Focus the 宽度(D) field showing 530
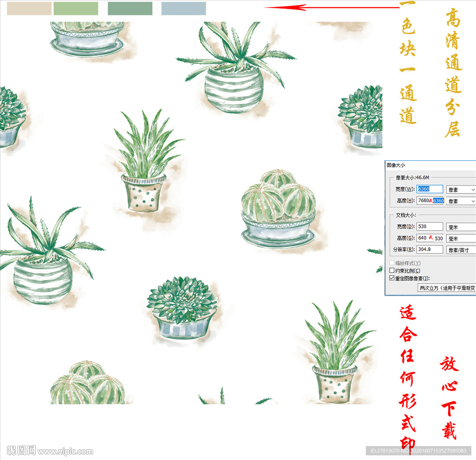This screenshot has width=476, height=460. pyautogui.click(x=430, y=227)
